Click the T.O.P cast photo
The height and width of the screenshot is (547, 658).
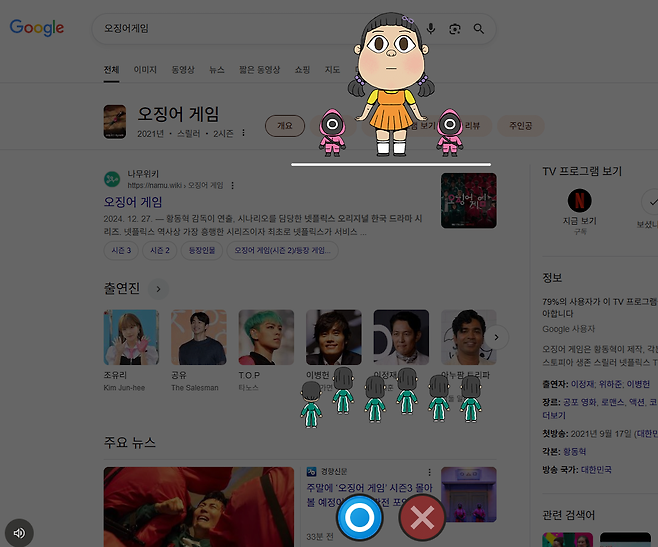click(266, 337)
